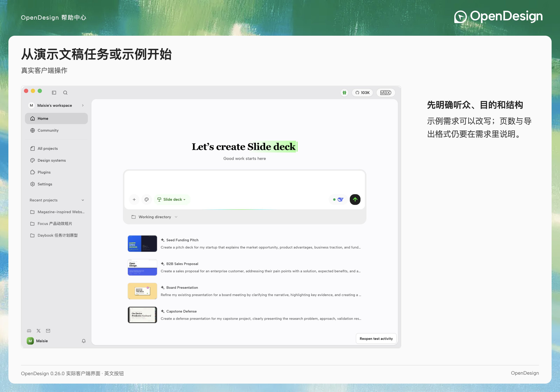Expand Working directory dropdown
The height and width of the screenshot is (392, 560).
click(154, 217)
